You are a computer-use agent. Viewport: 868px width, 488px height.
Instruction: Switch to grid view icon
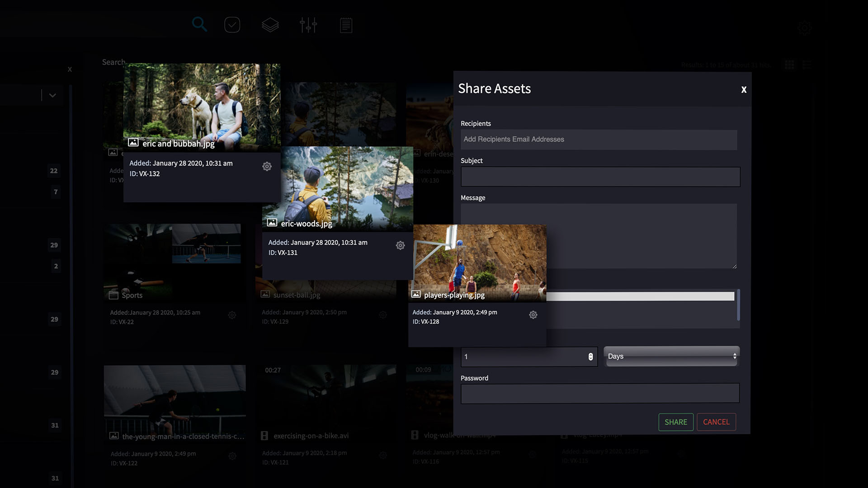point(789,65)
